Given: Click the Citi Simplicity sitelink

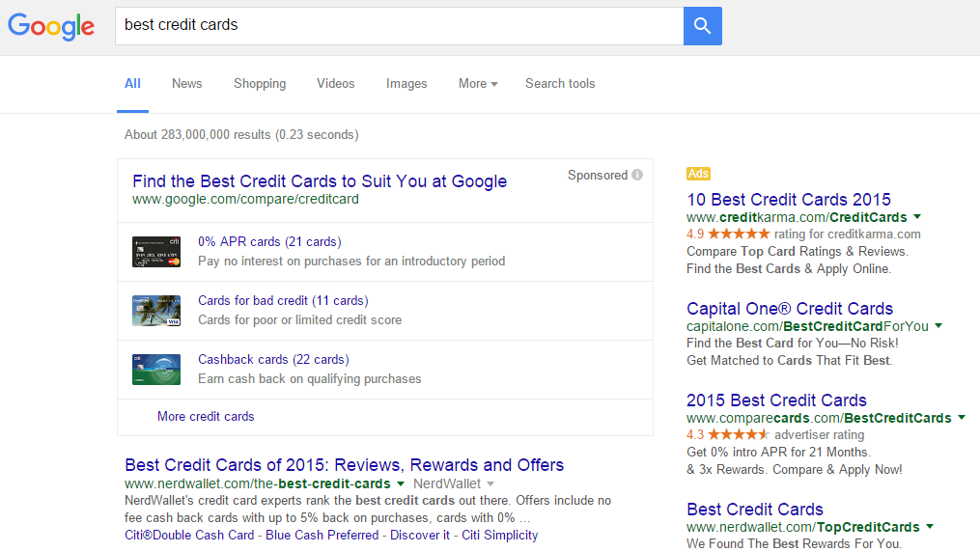Looking at the screenshot, I should [x=499, y=535].
